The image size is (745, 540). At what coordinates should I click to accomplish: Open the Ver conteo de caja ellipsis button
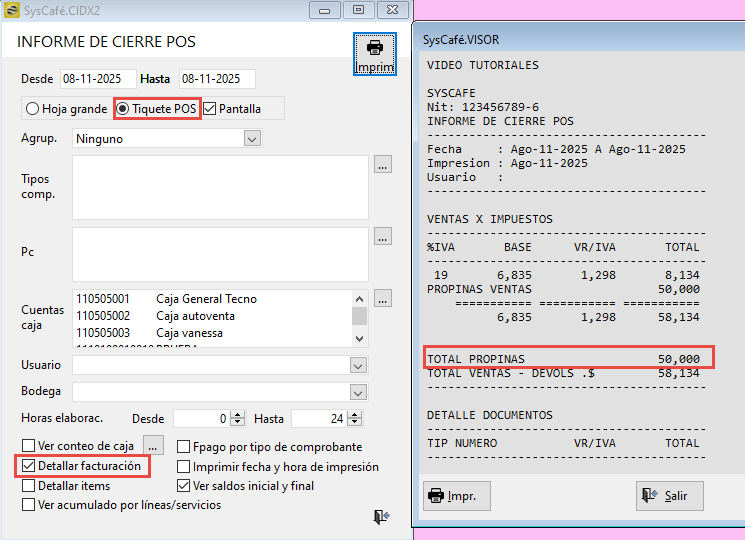[153, 445]
